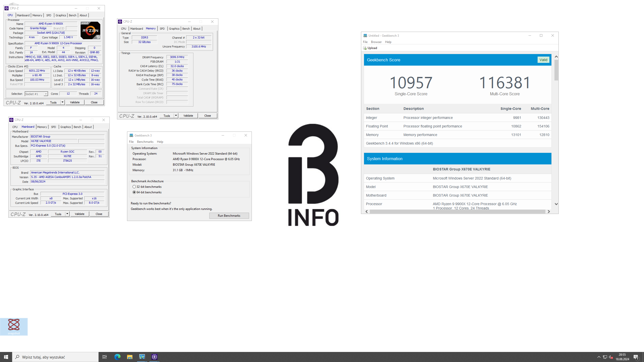Launch Microsoft Edge from the taskbar
Viewport: 644px width, 362px height.
coord(117,357)
